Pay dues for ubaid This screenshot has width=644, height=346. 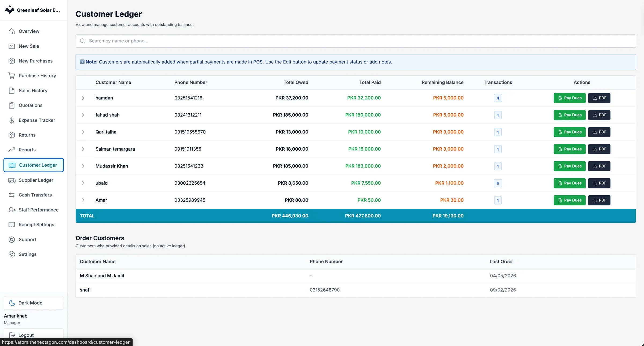(569, 183)
